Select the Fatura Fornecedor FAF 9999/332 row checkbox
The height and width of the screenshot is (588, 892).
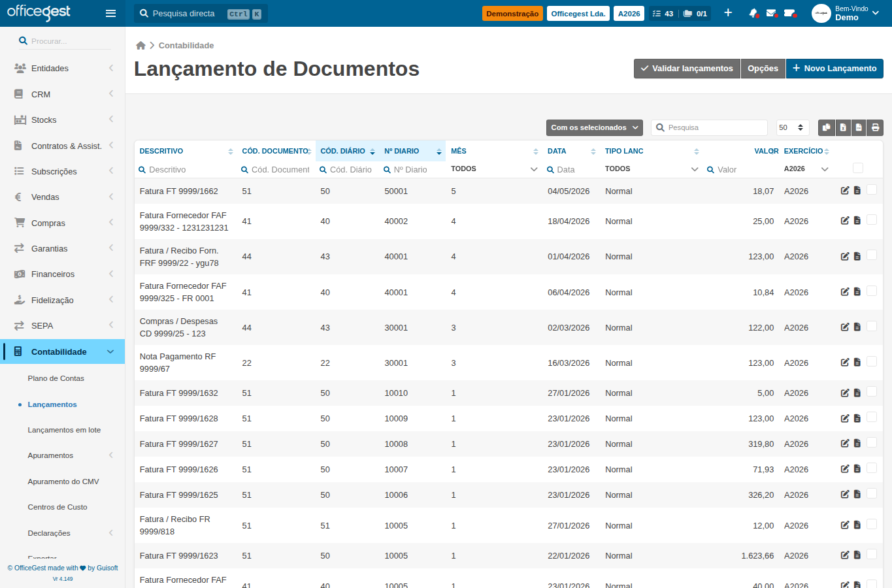(x=872, y=220)
